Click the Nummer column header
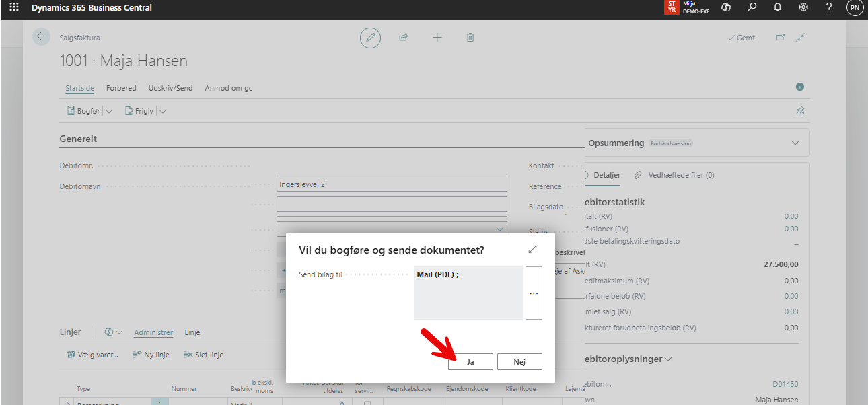This screenshot has height=405, width=868. coord(184,389)
